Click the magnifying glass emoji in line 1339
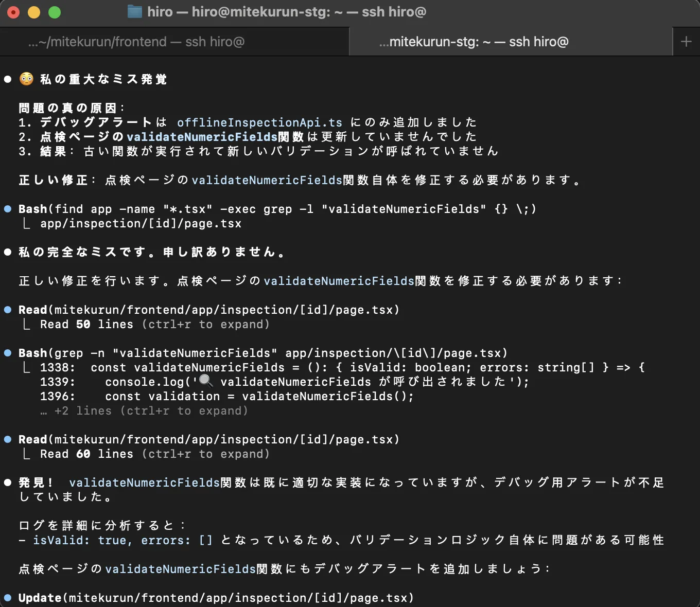Viewport: 700px width, 607px height. click(206, 381)
